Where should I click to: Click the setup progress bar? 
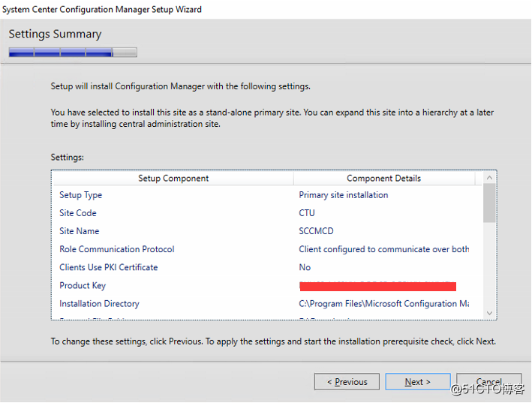pyautogui.click(x=73, y=53)
